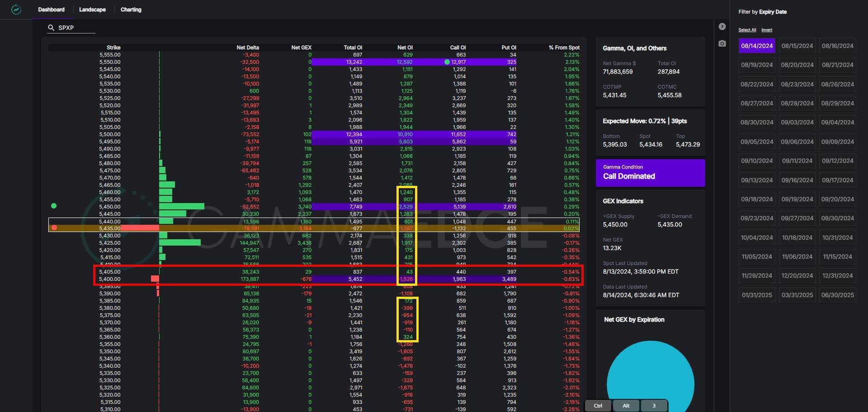Click the Invert expiry selection link
The height and width of the screenshot is (412, 868).
point(767,30)
